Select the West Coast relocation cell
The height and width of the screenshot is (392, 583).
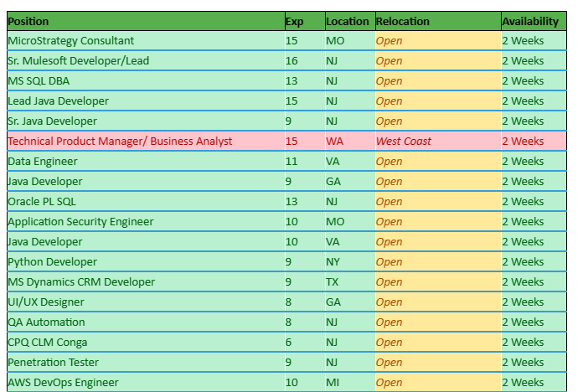pos(438,141)
